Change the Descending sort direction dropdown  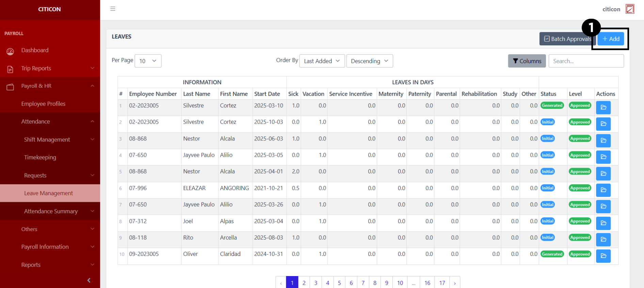click(369, 61)
